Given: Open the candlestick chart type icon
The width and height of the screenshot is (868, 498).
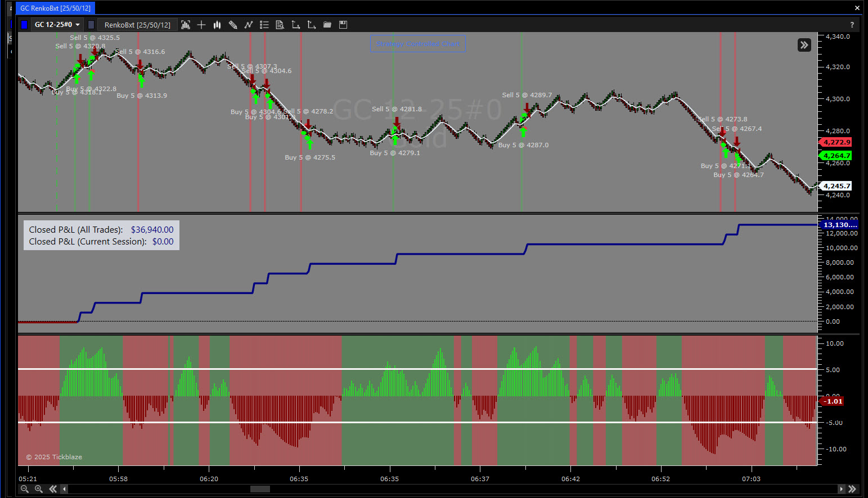Looking at the screenshot, I should [x=217, y=25].
